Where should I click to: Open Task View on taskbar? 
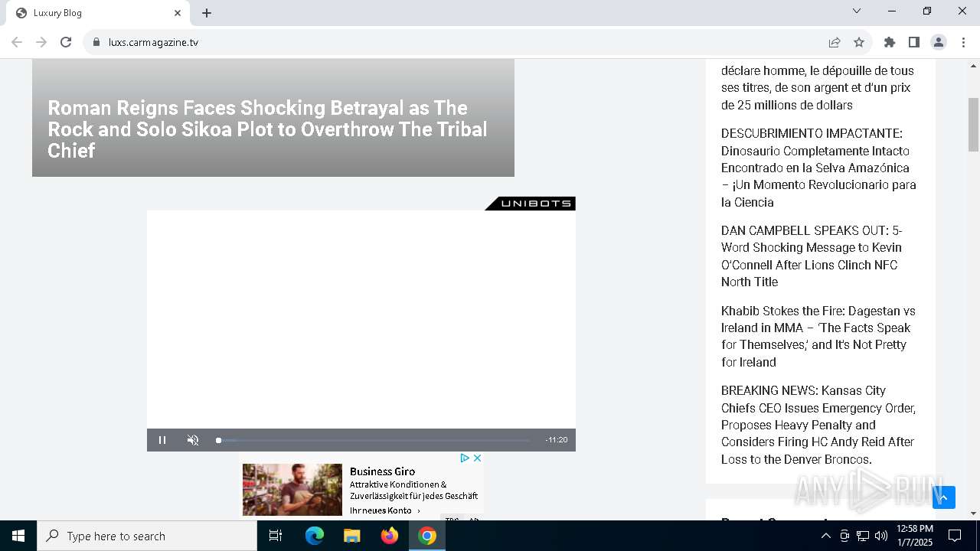(x=276, y=536)
